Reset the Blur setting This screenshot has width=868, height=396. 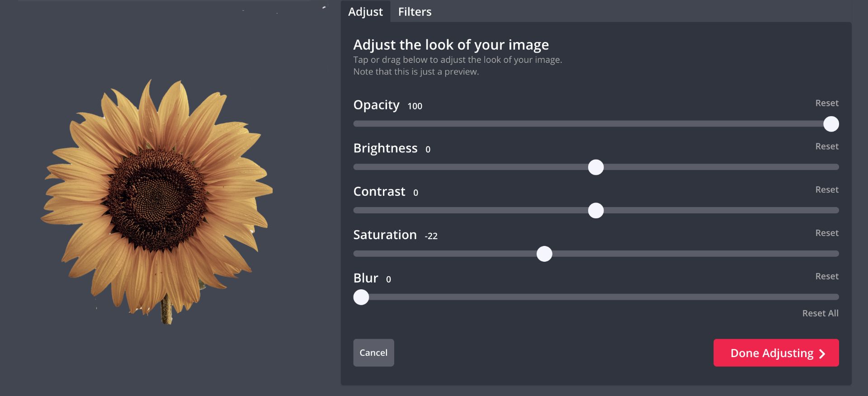tap(826, 276)
